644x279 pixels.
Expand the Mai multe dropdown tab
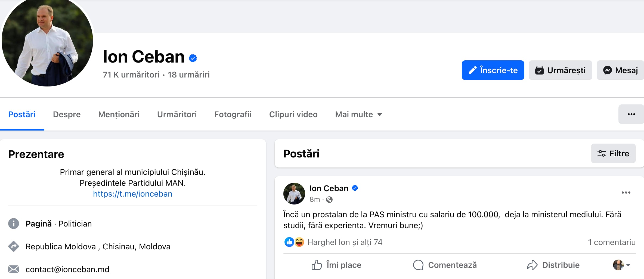pyautogui.click(x=358, y=114)
